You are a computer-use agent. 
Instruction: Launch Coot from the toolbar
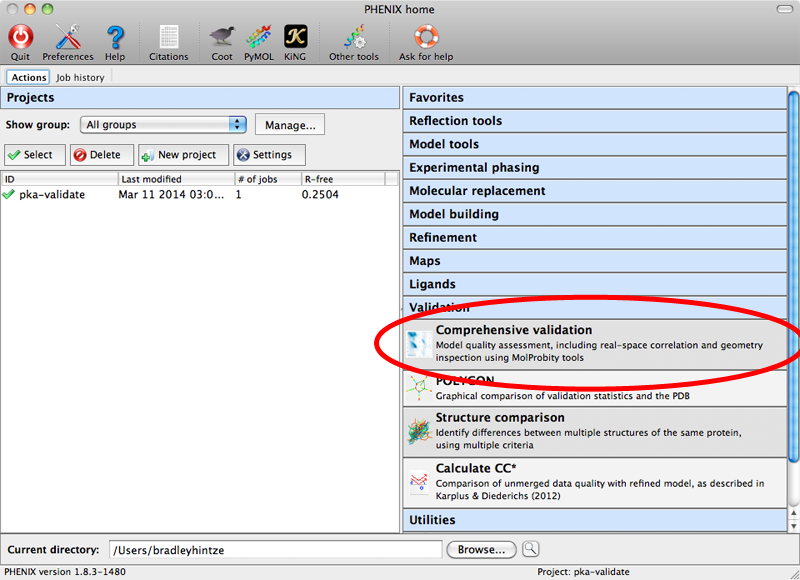(221, 40)
